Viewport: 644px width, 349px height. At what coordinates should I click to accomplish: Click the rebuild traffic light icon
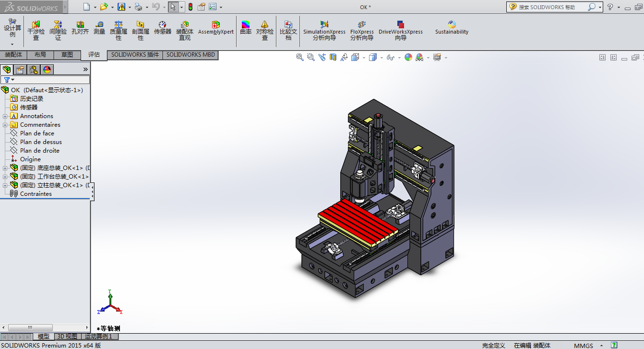pyautogui.click(x=191, y=7)
